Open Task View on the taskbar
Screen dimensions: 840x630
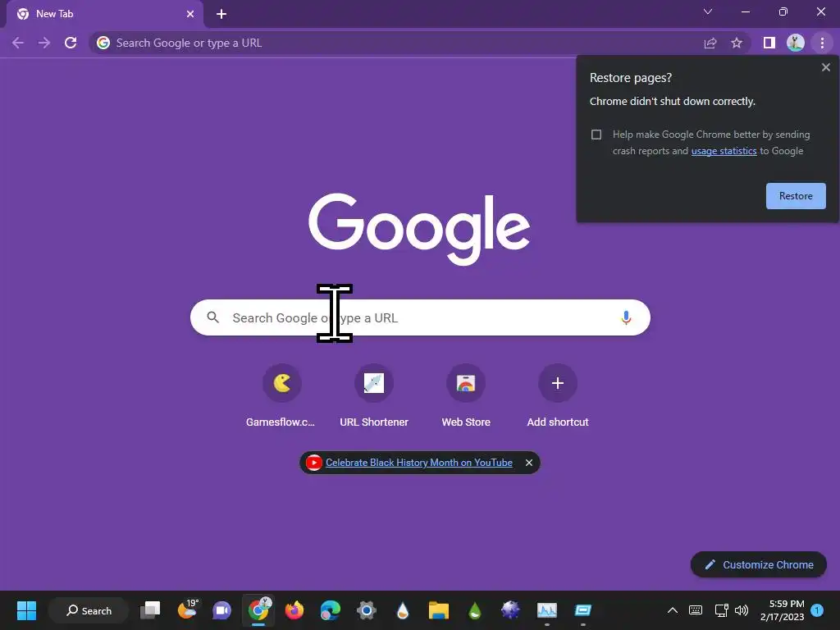coord(150,610)
